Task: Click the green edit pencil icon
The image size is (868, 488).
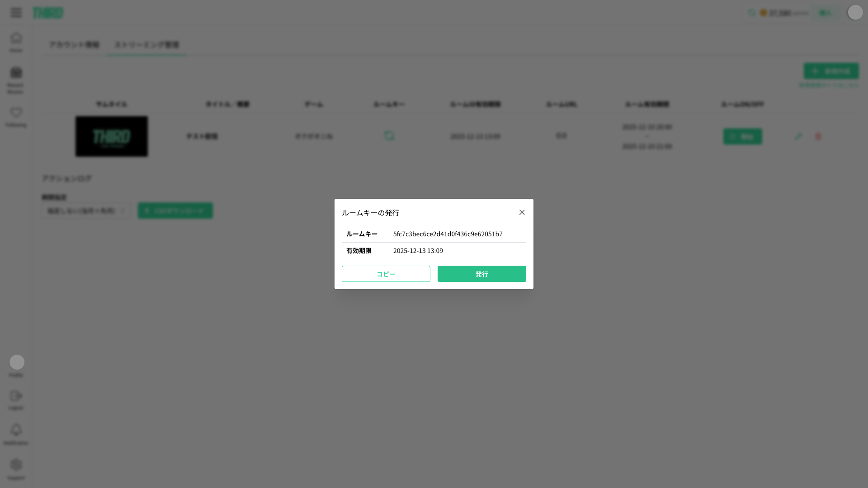Action: click(x=798, y=136)
